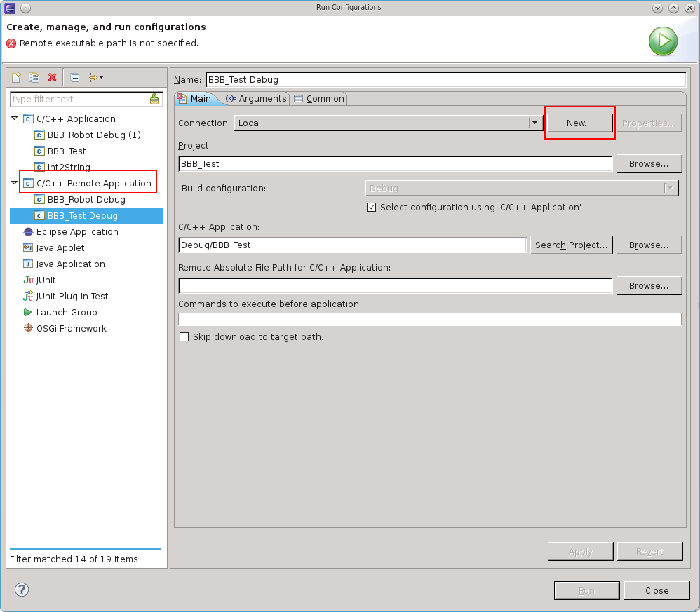Image resolution: width=700 pixels, height=612 pixels.
Task: Switch to the Common tab
Action: (318, 99)
